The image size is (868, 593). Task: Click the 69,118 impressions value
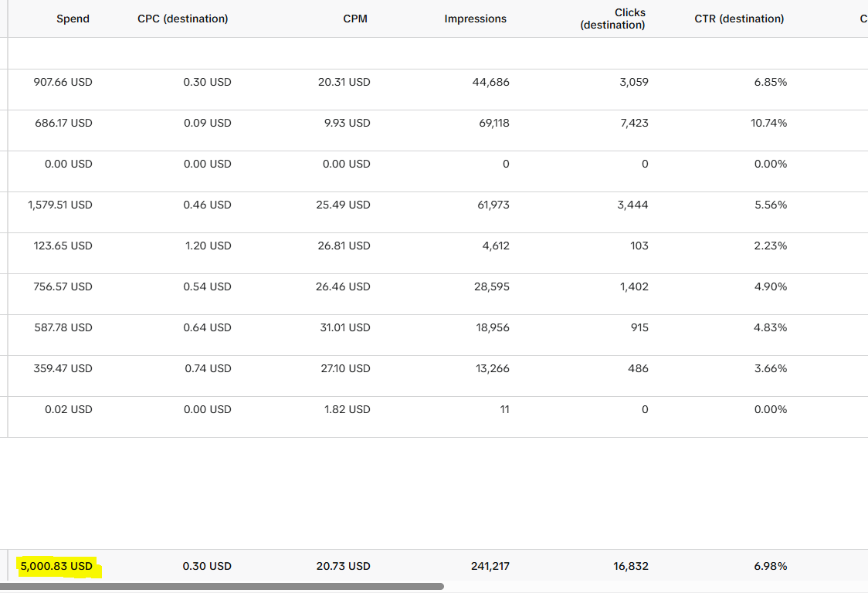pos(493,123)
